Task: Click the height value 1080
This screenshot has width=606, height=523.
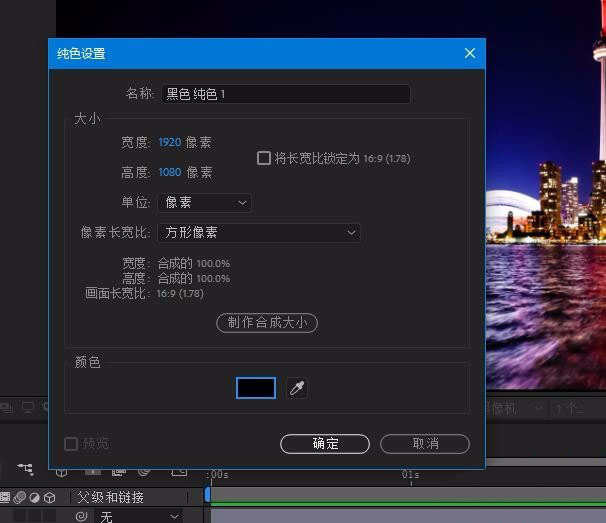Action: [x=170, y=173]
